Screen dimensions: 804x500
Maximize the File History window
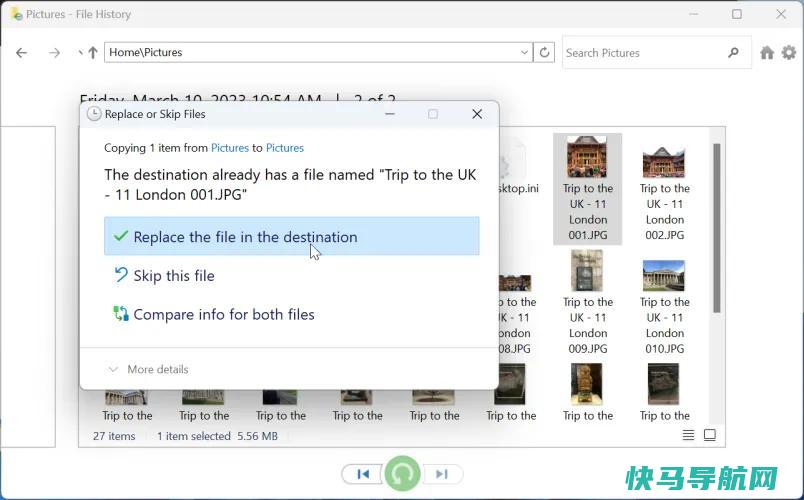pyautogui.click(x=737, y=14)
